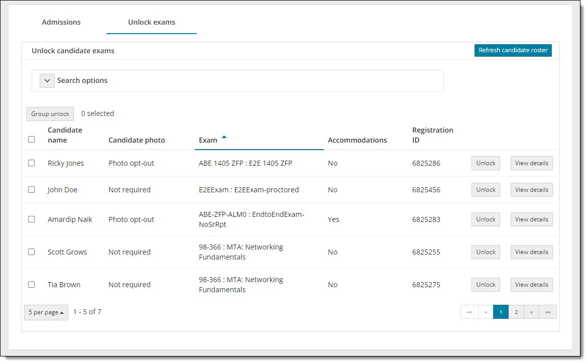Click the next page arrow icon
This screenshot has width=588, height=364.
tap(531, 312)
